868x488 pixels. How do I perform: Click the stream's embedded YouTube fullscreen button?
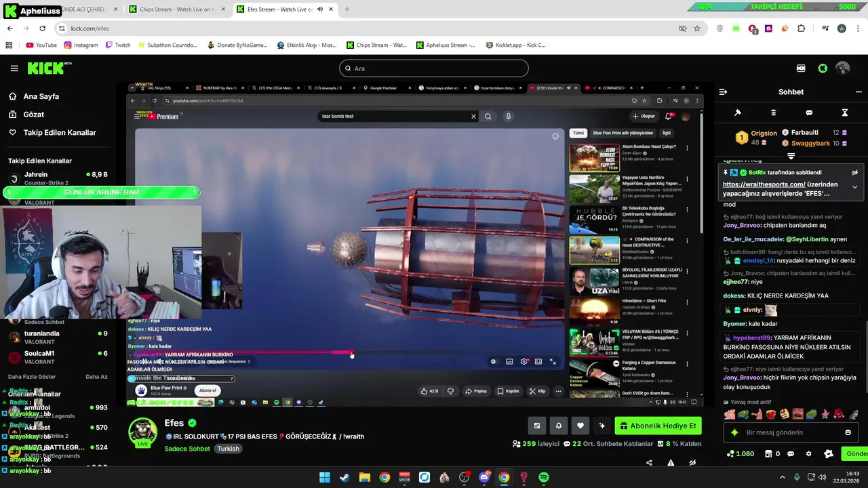click(553, 362)
